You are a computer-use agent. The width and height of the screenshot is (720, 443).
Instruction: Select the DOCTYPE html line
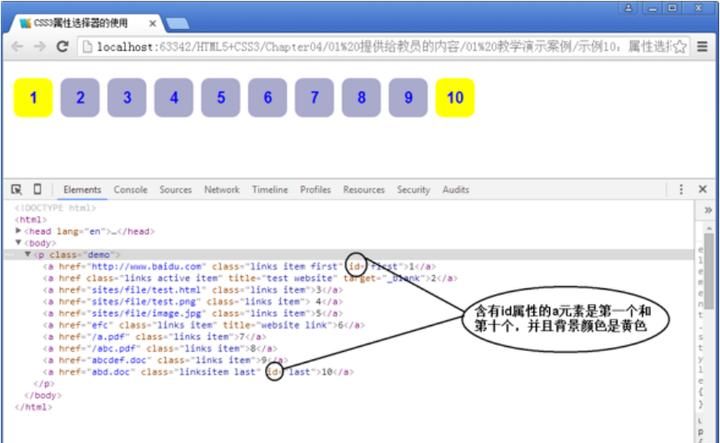point(55,208)
